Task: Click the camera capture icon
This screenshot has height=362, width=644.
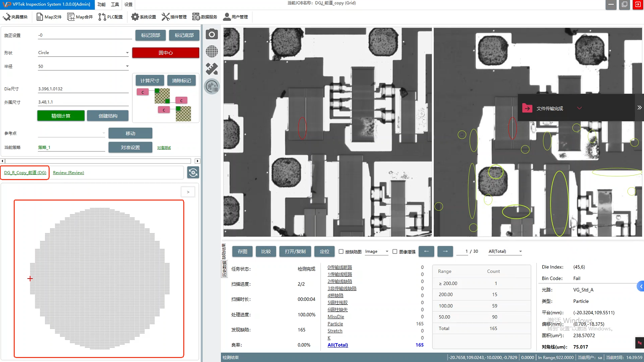Action: point(212,34)
